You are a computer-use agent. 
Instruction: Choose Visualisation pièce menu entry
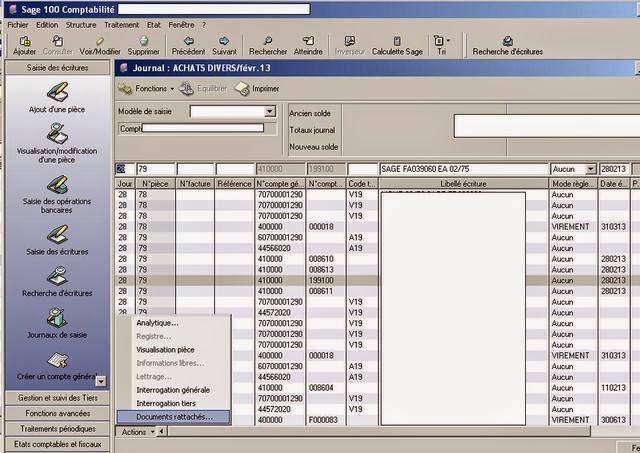click(x=174, y=350)
